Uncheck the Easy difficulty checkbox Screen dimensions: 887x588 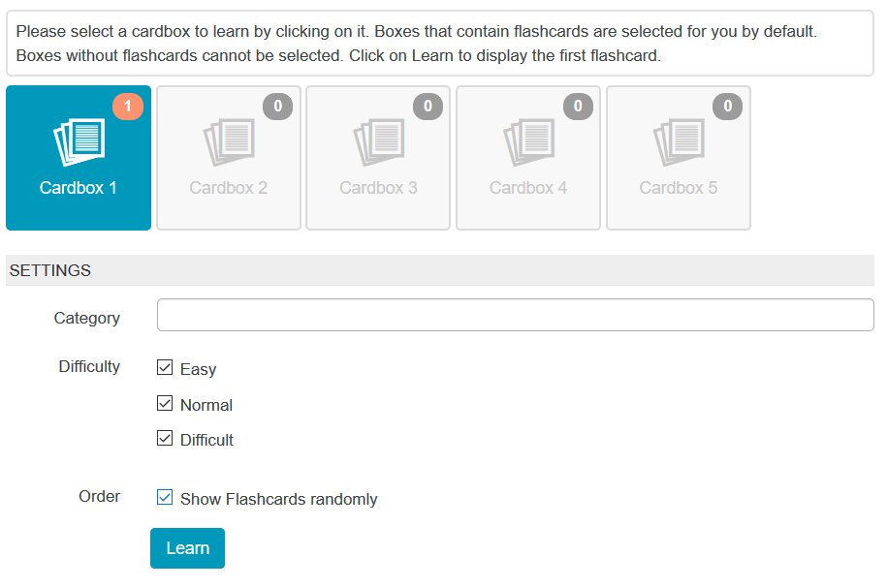coord(164,367)
